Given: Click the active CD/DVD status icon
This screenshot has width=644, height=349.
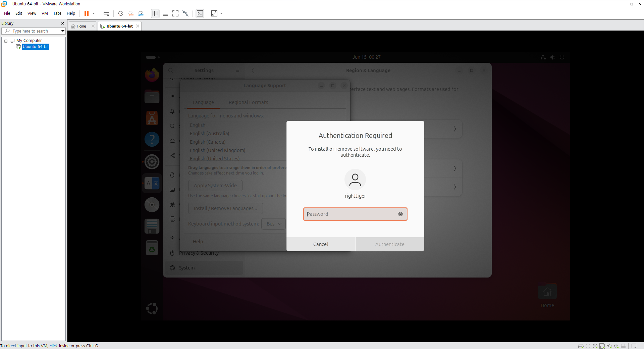Looking at the screenshot, I should click(x=595, y=346).
